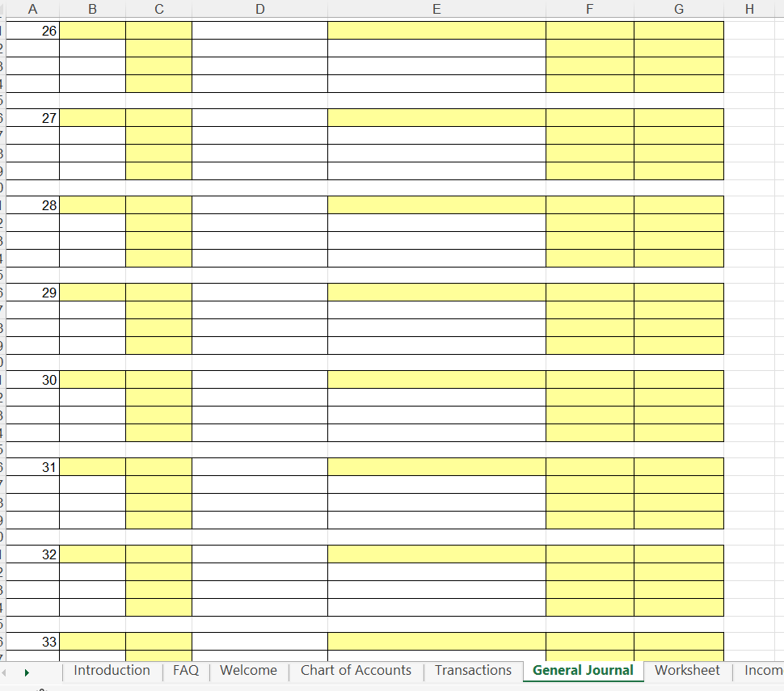
Task: Select column B header
Action: (92, 9)
